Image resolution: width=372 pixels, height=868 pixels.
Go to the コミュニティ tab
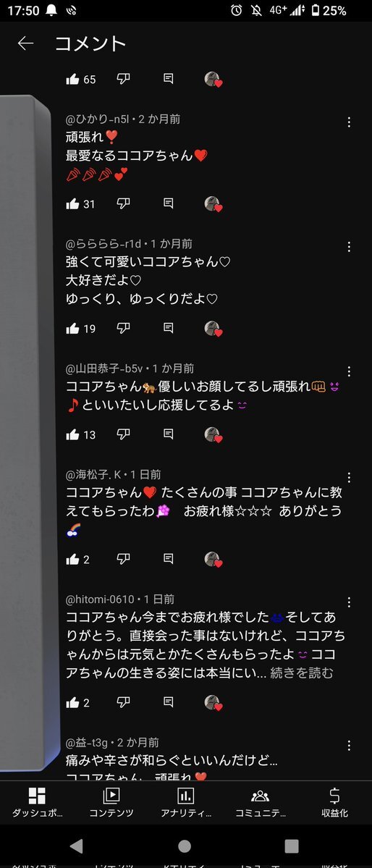260,803
